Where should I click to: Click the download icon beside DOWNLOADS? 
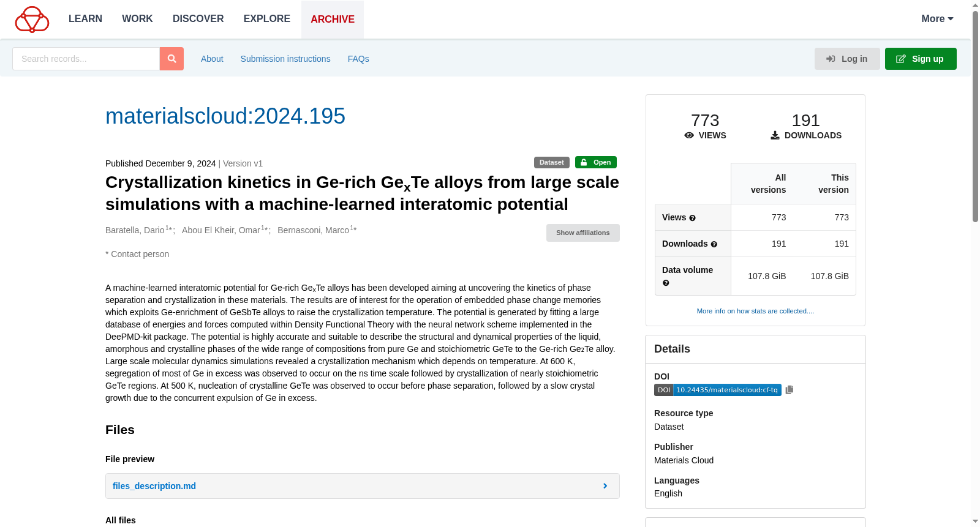tap(775, 135)
